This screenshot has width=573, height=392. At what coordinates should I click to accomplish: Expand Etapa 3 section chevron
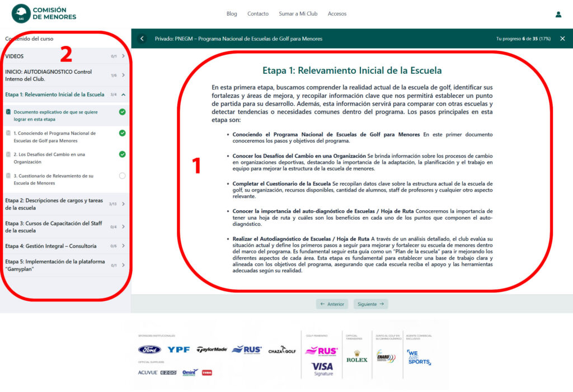tap(123, 226)
